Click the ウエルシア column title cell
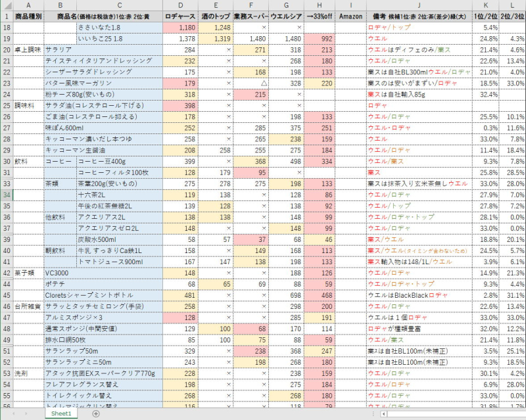The width and height of the screenshot is (526, 420). [x=287, y=16]
